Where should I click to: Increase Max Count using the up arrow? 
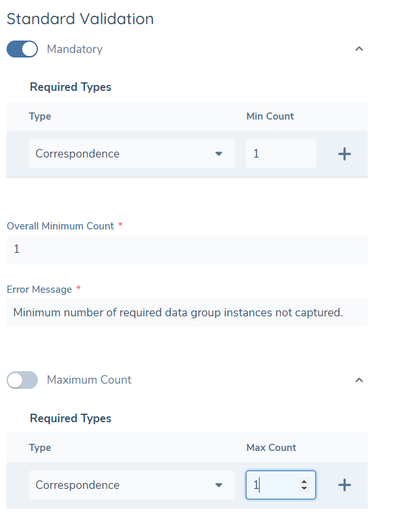[303, 482]
